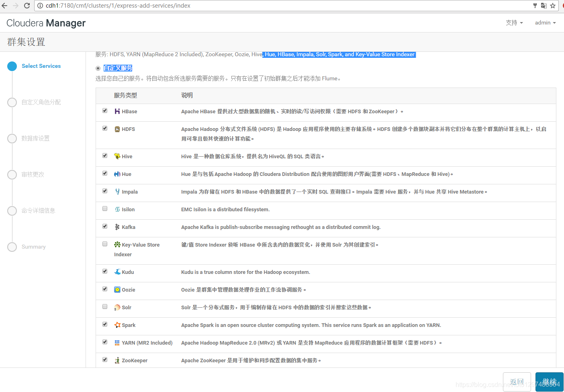Viewport: 564px width, 392px height.
Task: Click the key icon in address bar
Action: (535, 6)
